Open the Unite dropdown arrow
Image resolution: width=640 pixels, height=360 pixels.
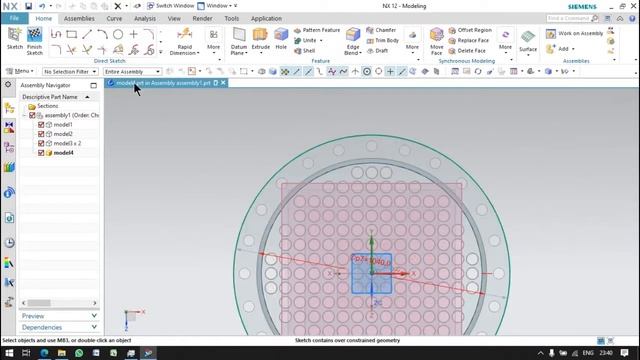point(321,40)
